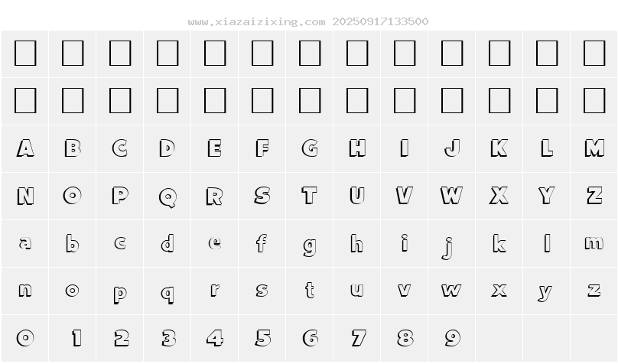This screenshot has height=364, width=618.
Task: Click the www.xiazaizixing.com watermark text
Action: click(x=257, y=21)
